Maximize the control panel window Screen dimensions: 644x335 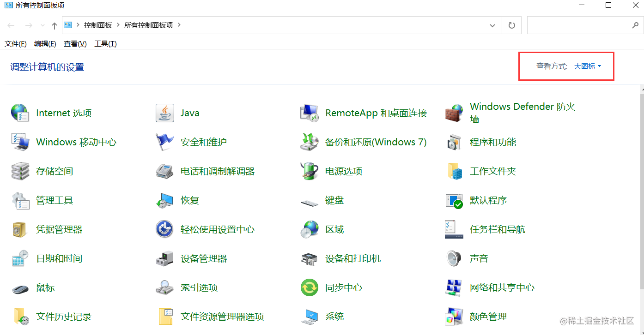click(608, 5)
